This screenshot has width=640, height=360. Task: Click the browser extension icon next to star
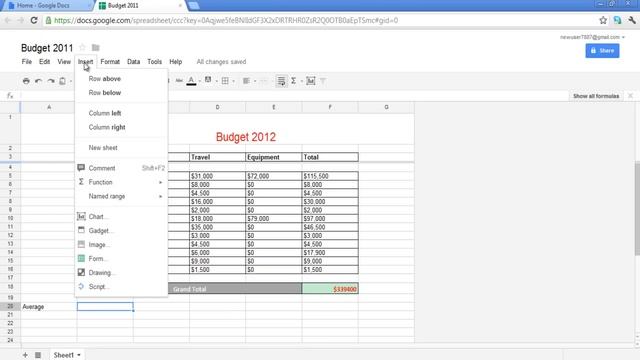point(617,20)
